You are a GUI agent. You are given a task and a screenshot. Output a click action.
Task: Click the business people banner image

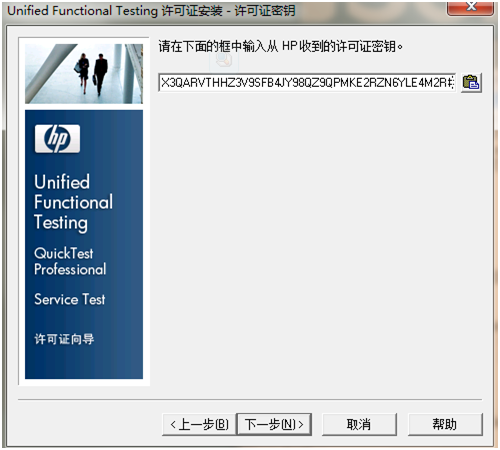click(84, 74)
